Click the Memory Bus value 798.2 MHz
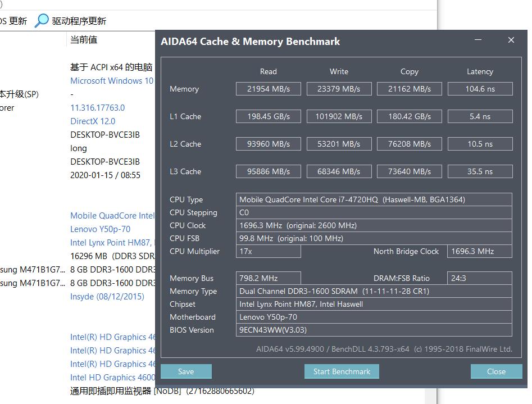This screenshot has height=404, width=532. (269, 278)
